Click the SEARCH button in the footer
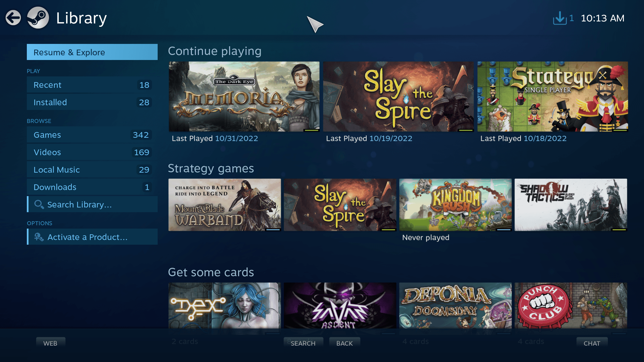This screenshot has height=362, width=644. pyautogui.click(x=303, y=343)
